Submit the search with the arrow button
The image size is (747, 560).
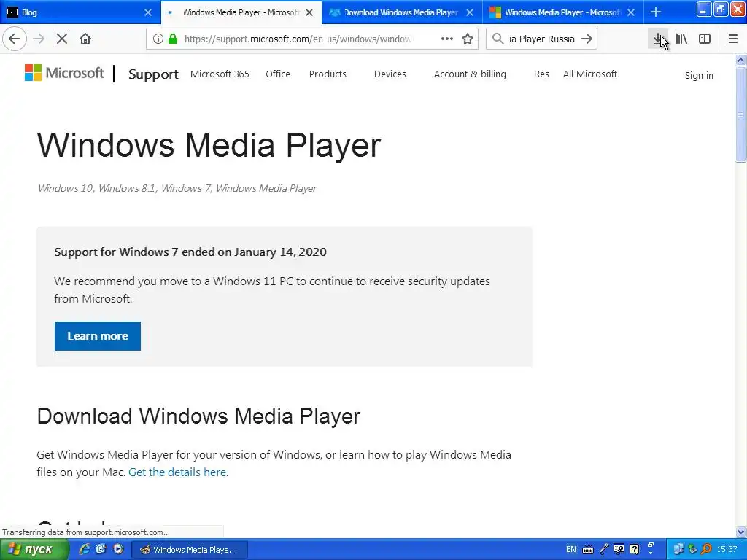[587, 39]
